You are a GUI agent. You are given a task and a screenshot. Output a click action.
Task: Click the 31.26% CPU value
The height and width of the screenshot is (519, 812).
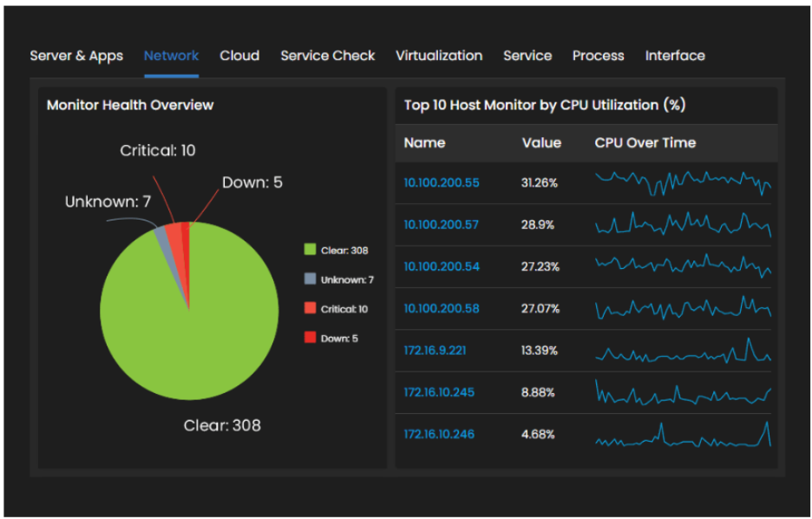point(540,183)
